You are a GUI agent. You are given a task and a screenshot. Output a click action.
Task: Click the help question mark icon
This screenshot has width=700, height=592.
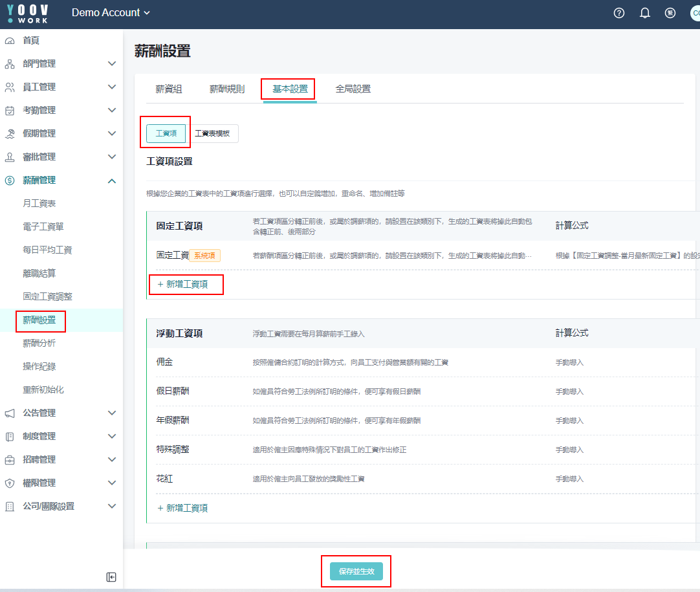tap(619, 13)
